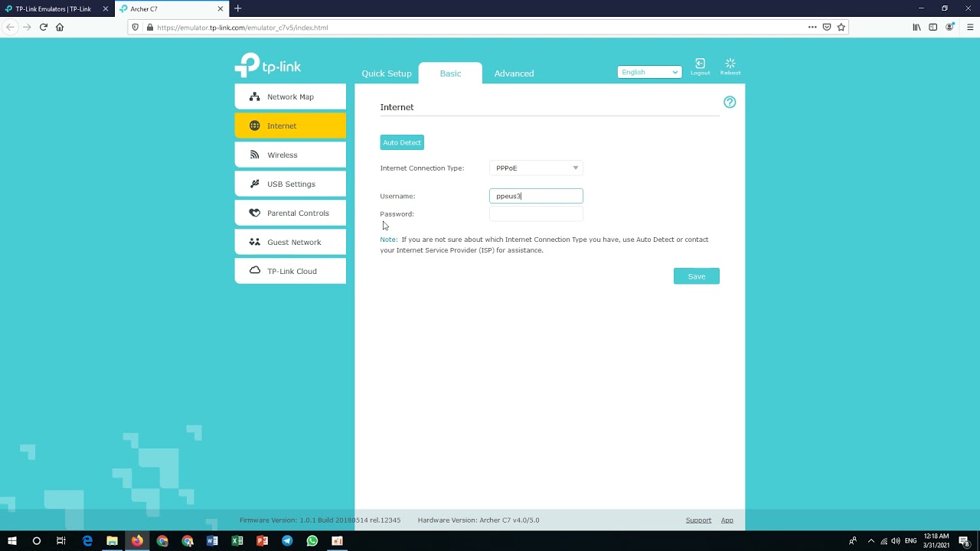Switch to the Basic tab
Image resolution: width=980 pixels, height=551 pixels.
click(450, 73)
